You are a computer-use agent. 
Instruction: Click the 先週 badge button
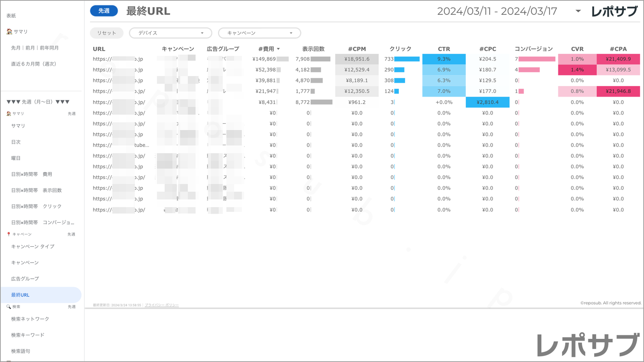pos(104,11)
